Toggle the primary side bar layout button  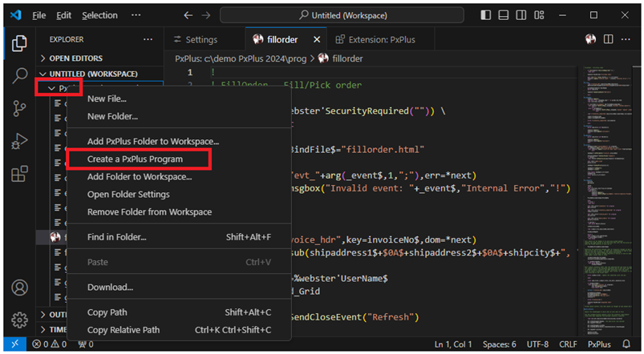pyautogui.click(x=487, y=15)
